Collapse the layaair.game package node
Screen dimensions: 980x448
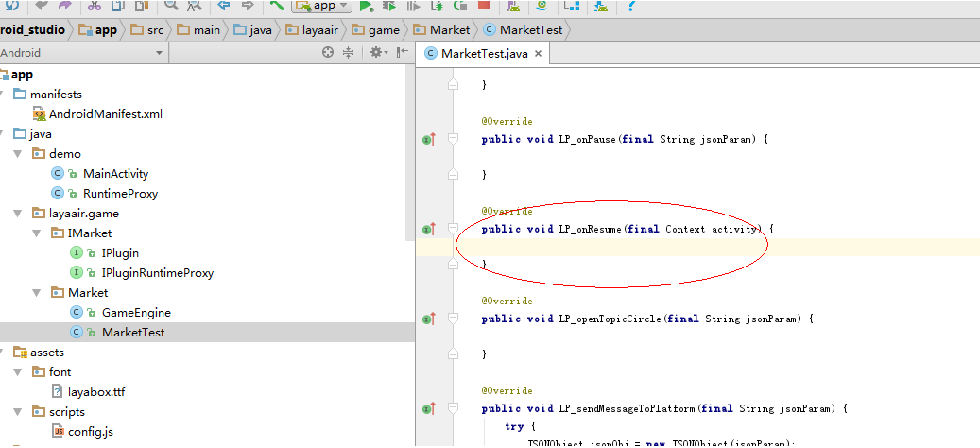(17, 214)
